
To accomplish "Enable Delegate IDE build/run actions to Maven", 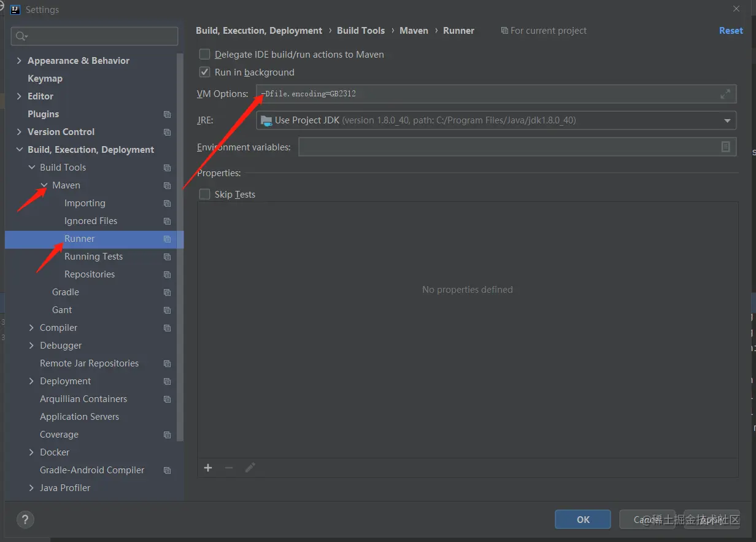I will pyautogui.click(x=205, y=55).
